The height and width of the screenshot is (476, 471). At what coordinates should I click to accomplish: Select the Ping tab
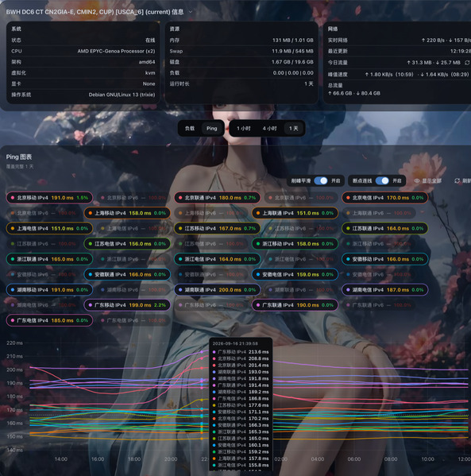(212, 129)
